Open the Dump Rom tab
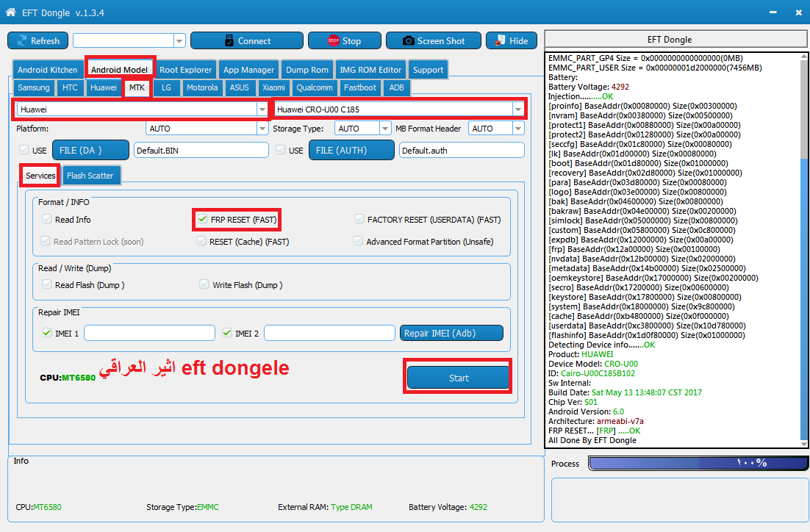Screen dimensions: 810x532 (307, 70)
